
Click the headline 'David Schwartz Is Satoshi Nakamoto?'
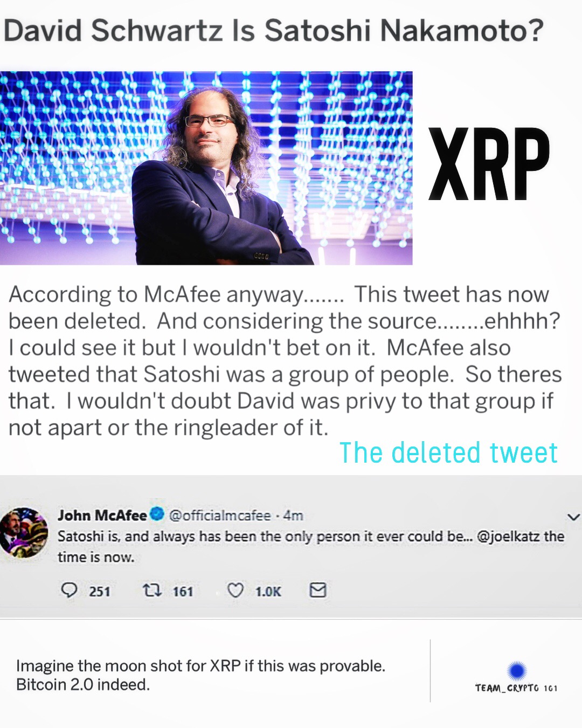[273, 30]
